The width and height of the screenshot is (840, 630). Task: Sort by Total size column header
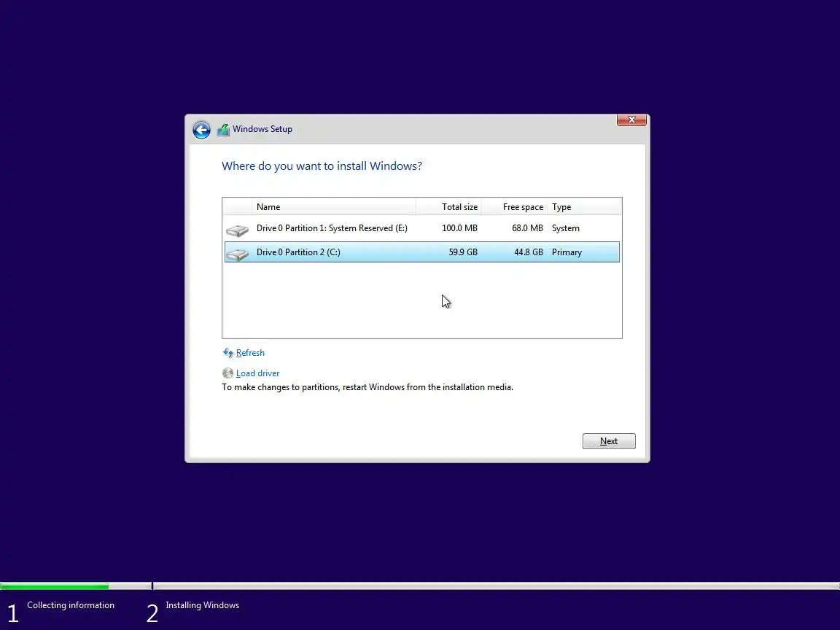coord(449,207)
